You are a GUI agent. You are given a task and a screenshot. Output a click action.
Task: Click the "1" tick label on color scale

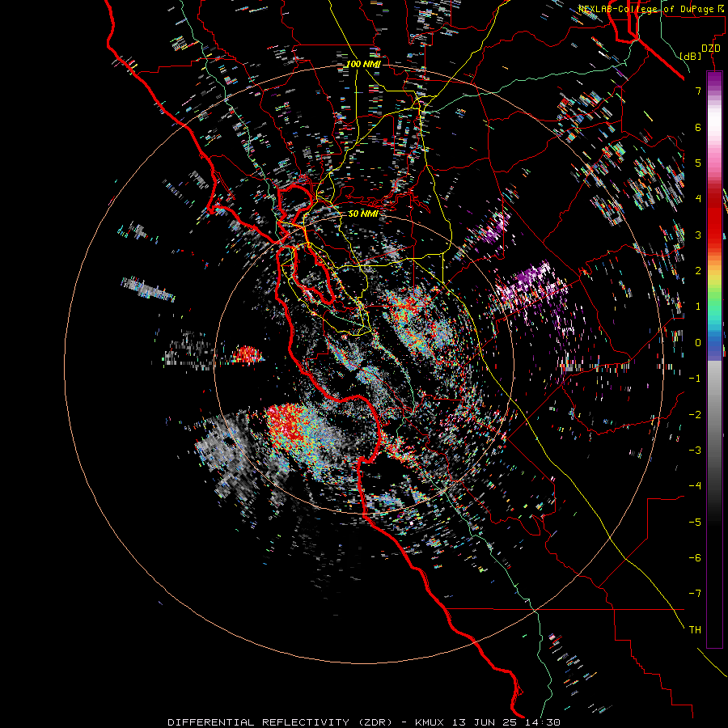pos(698,307)
